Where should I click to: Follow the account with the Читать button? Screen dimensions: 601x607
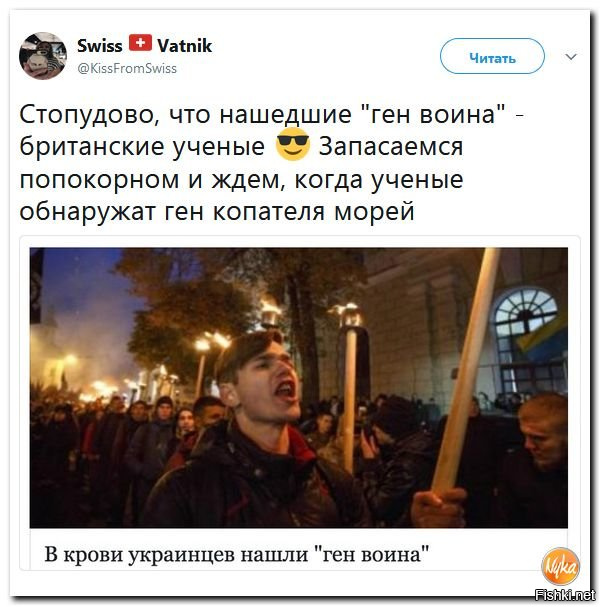point(492,57)
